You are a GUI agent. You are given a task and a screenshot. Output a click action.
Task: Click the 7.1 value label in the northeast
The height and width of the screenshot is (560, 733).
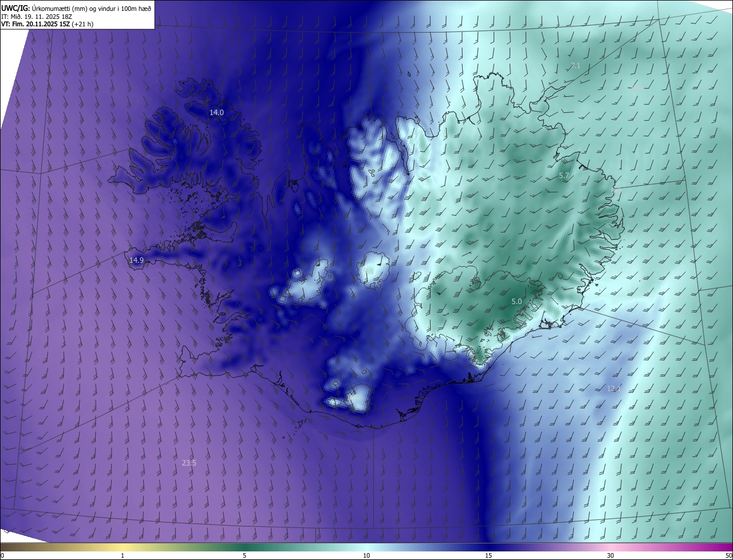click(576, 66)
